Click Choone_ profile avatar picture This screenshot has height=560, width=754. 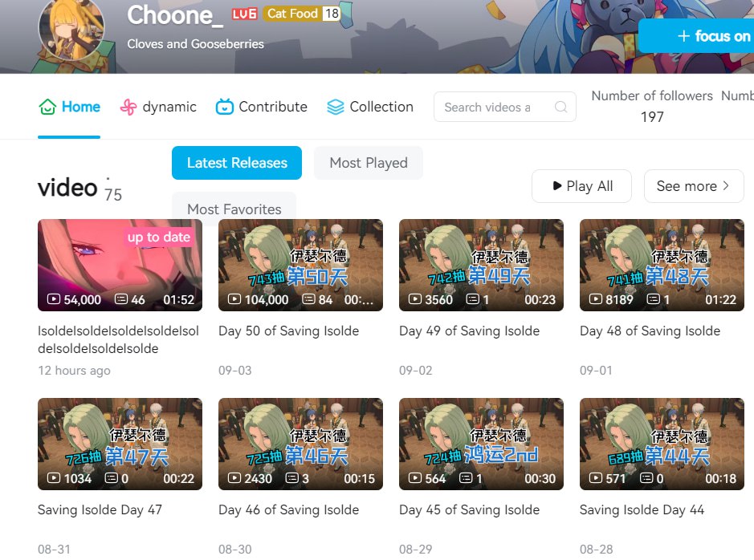coord(71,28)
